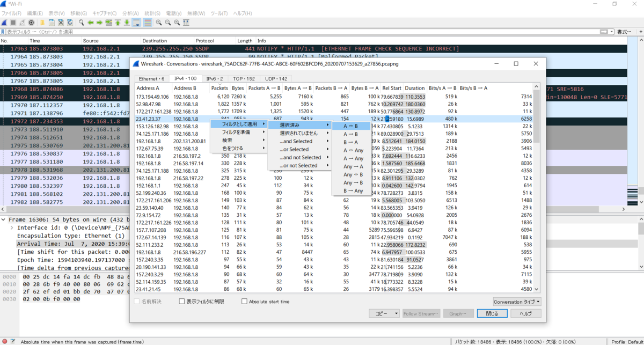Reset text zoom to normal size
This screenshot has height=345, width=644.
coord(177,23)
